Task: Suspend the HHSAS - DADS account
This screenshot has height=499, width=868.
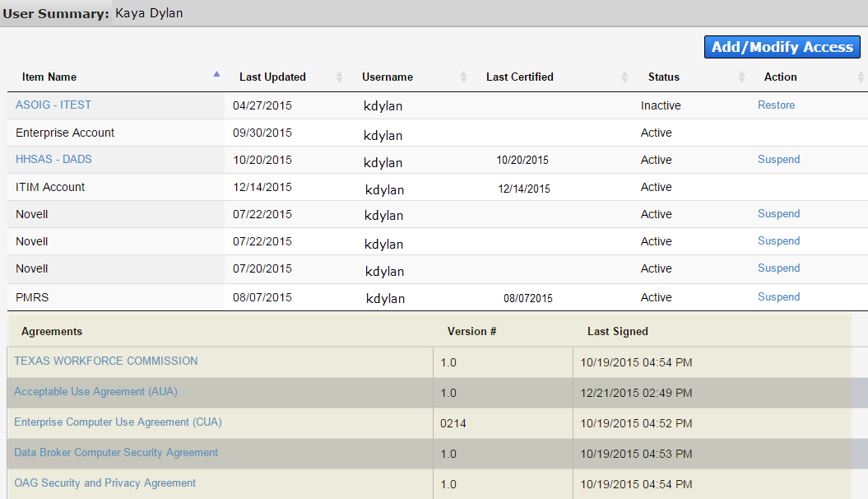Action: point(779,159)
